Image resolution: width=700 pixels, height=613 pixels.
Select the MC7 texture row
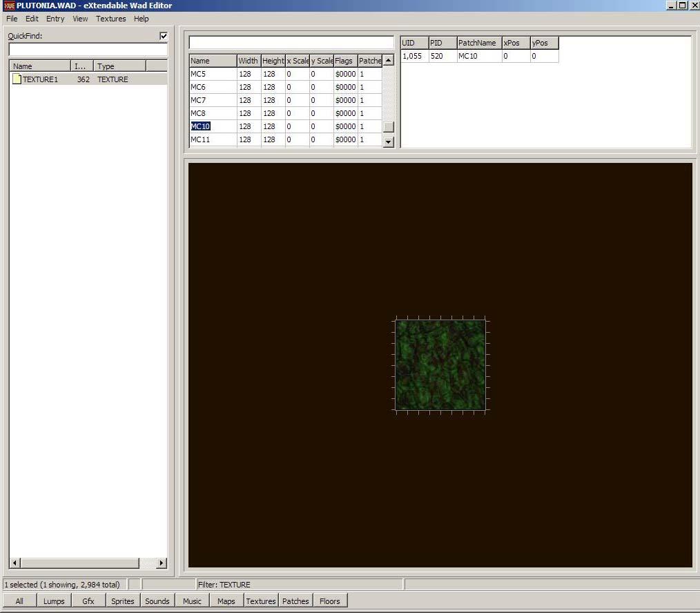click(x=213, y=100)
